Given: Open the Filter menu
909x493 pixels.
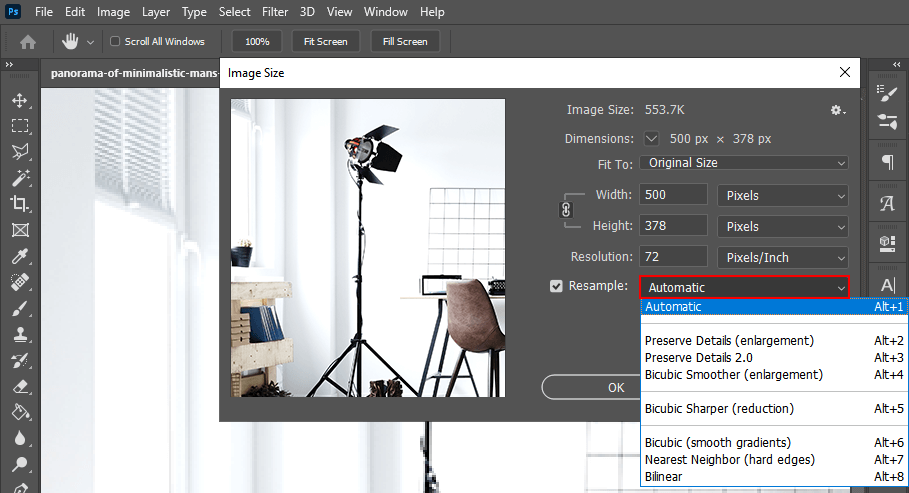Looking at the screenshot, I should click(x=275, y=12).
